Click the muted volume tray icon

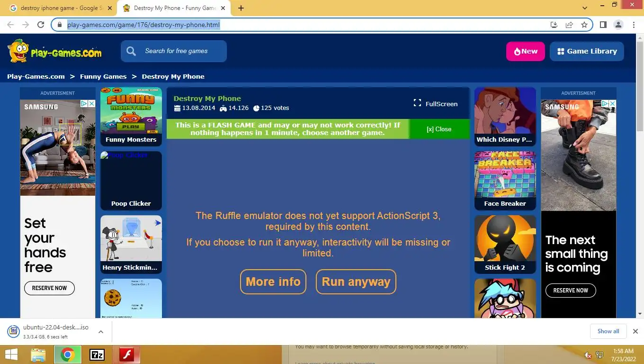click(x=588, y=355)
